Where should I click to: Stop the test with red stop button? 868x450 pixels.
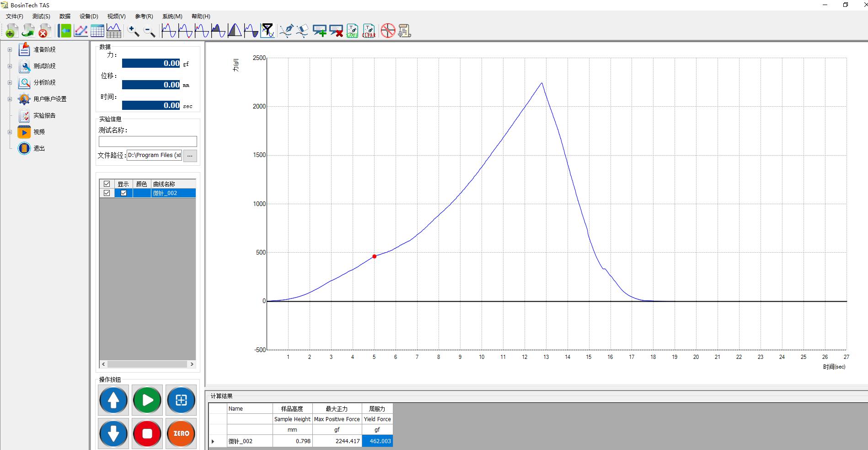(x=147, y=434)
